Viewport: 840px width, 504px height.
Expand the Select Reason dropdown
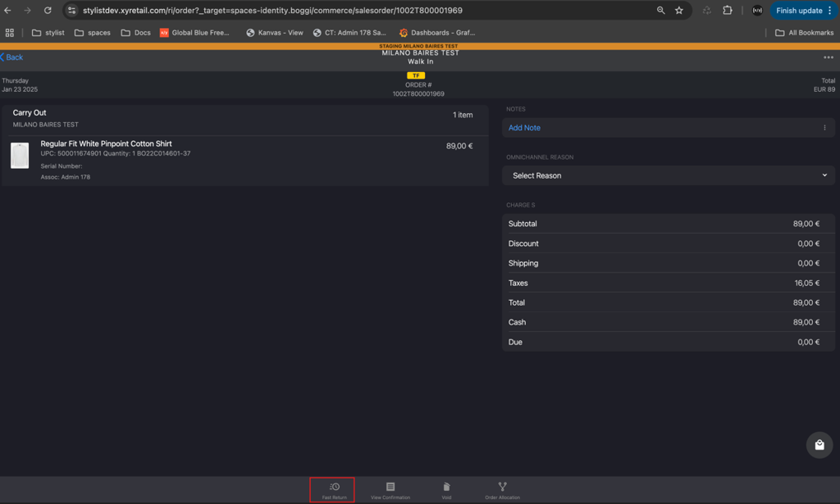point(668,175)
